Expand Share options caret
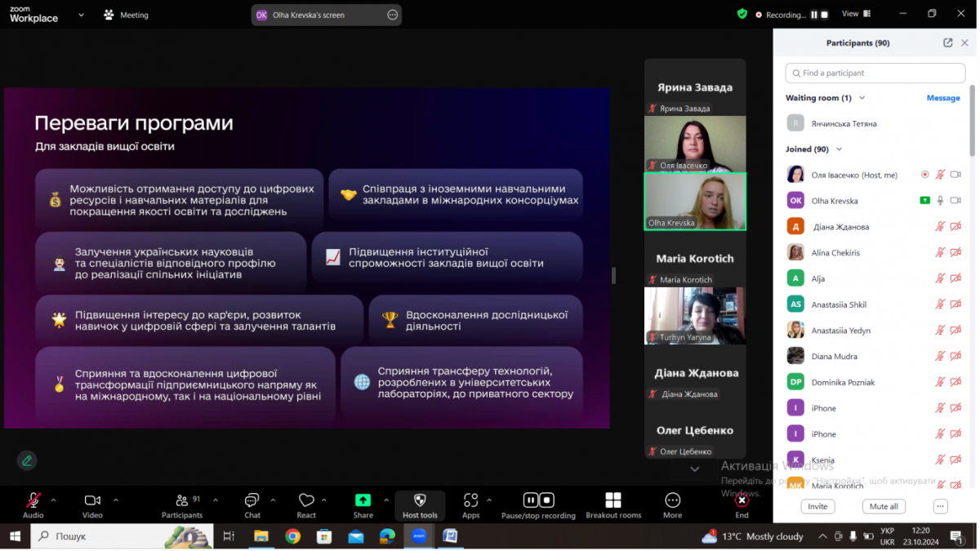Image resolution: width=980 pixels, height=551 pixels. 386,500
